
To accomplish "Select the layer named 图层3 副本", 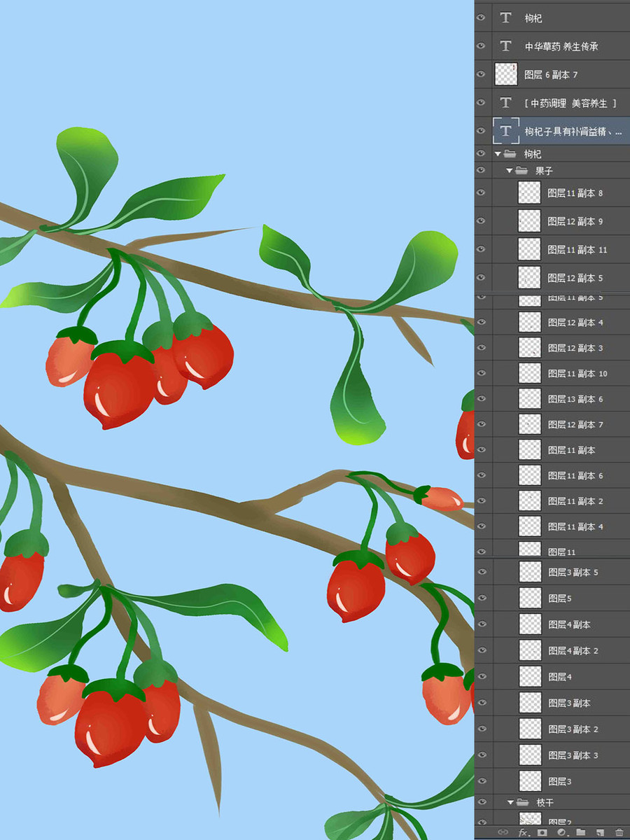I will coord(569,703).
